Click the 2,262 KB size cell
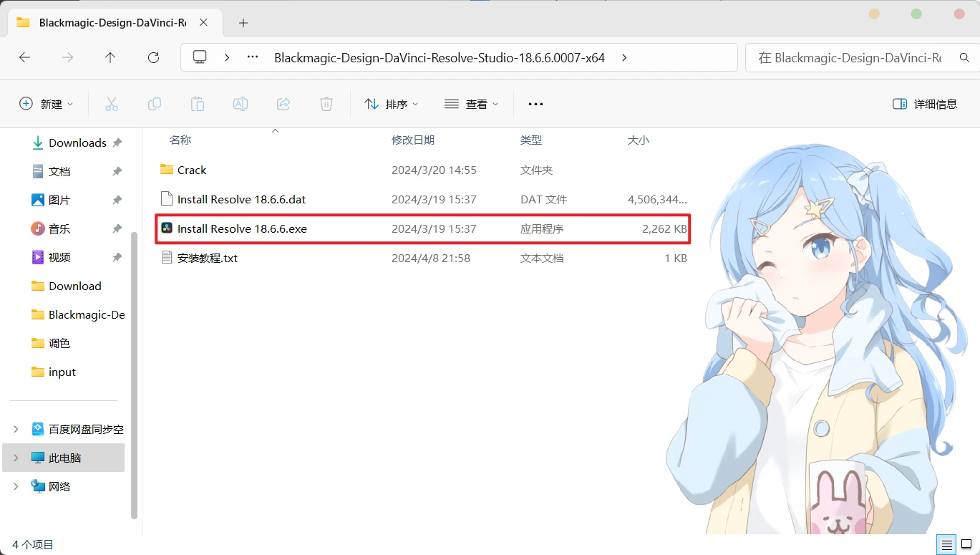 click(x=664, y=228)
